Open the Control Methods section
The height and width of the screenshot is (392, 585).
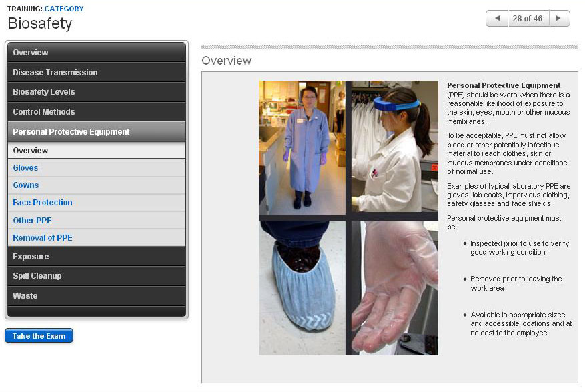click(97, 112)
